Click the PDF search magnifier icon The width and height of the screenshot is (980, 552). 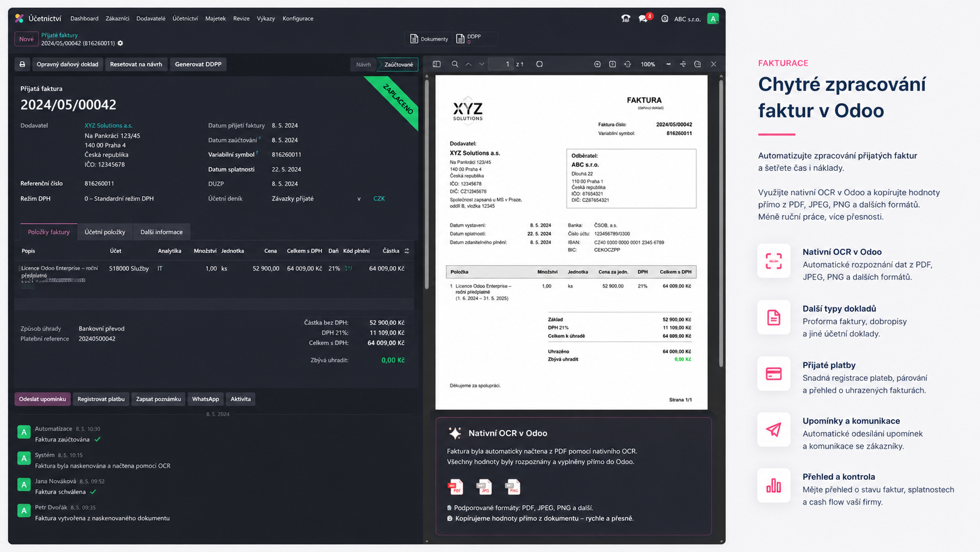pos(455,65)
